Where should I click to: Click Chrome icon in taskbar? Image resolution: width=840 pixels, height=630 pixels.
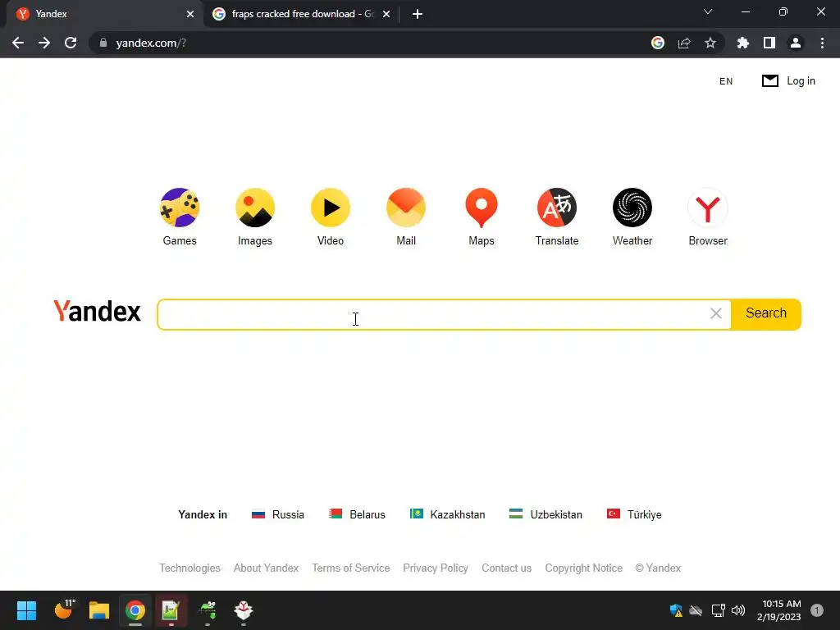tap(135, 610)
